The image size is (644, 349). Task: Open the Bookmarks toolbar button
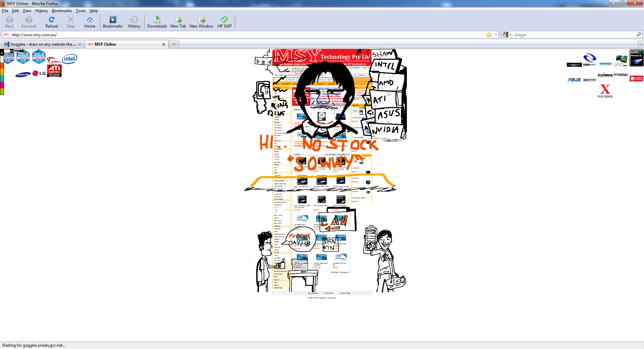coord(113,22)
